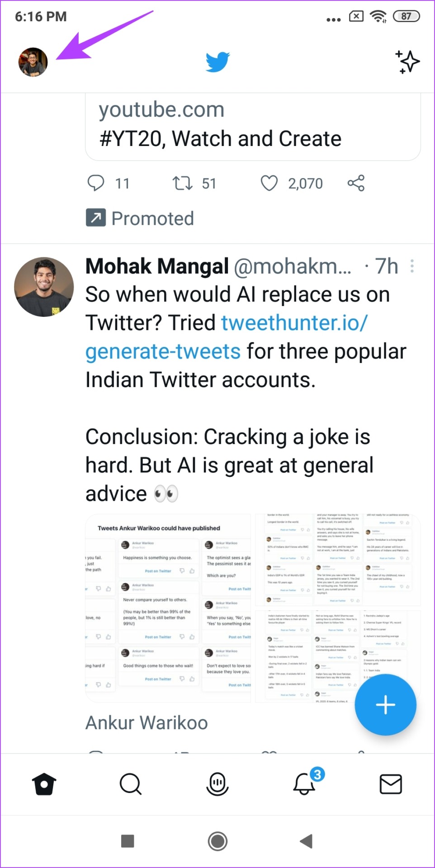Go to the Home tab
Screen dimensions: 435x868
click(44, 784)
